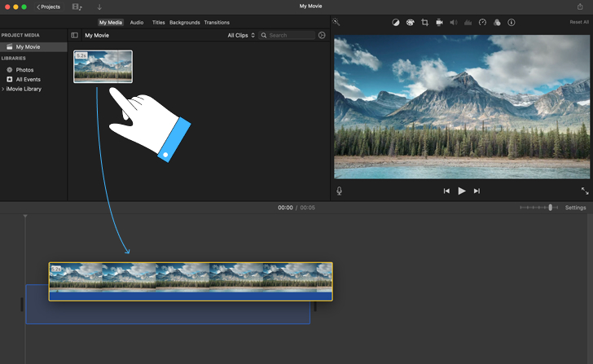Image resolution: width=593 pixels, height=364 pixels.
Task: Open the speed speedometer tool
Action: coord(482,22)
